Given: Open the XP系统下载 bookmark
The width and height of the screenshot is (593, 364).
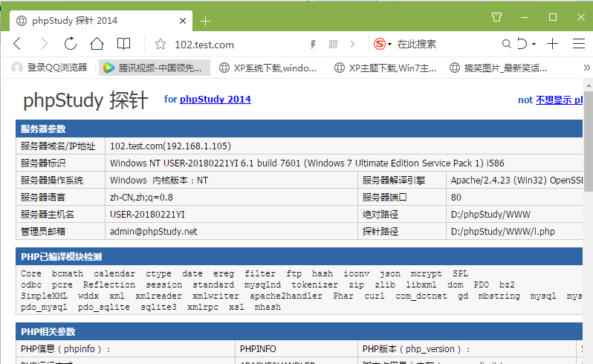Looking at the screenshot, I should (268, 68).
